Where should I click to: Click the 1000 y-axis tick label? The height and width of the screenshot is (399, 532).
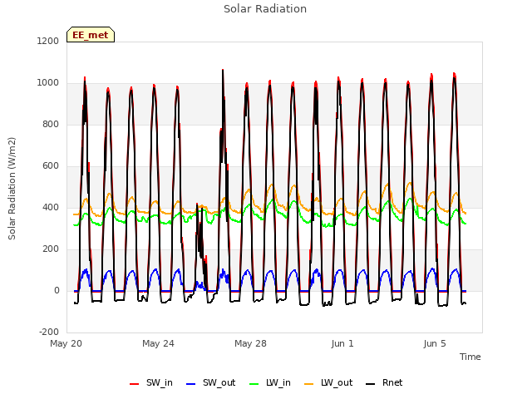48,83
